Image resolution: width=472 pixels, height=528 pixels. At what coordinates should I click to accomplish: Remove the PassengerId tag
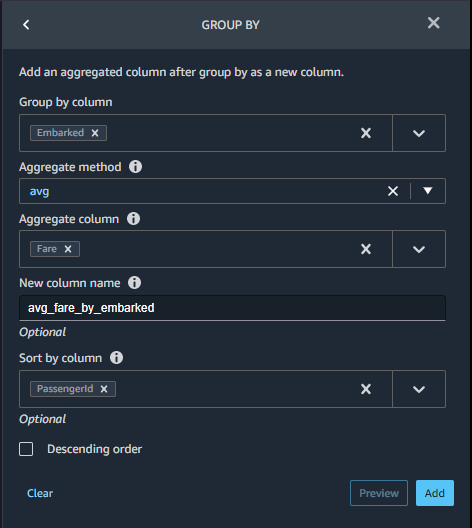[x=104, y=389]
